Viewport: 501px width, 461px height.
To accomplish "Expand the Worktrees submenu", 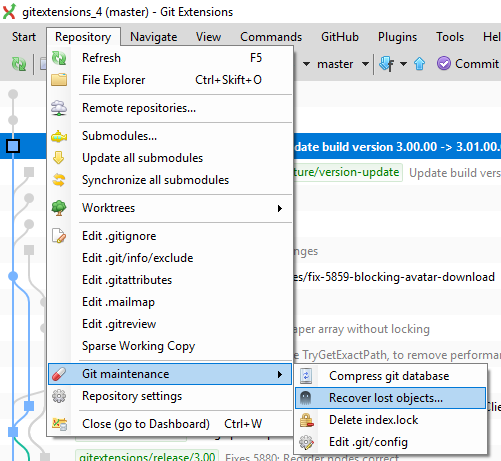I will pyautogui.click(x=170, y=208).
